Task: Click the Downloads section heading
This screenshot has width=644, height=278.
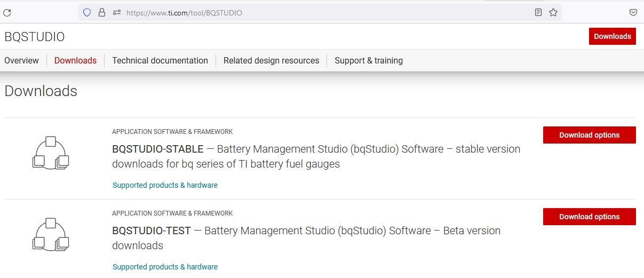Action: point(41,91)
